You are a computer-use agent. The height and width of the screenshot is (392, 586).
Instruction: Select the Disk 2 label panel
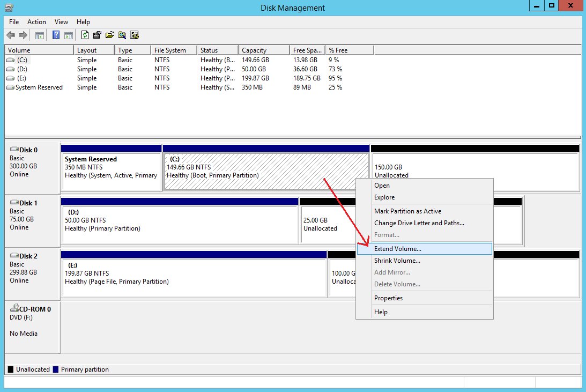32,273
